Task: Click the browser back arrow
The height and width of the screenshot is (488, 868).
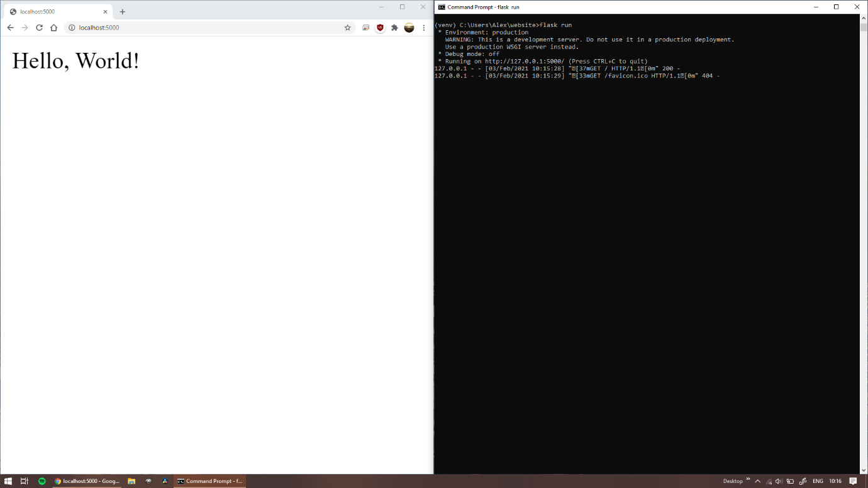Action: pos(10,28)
